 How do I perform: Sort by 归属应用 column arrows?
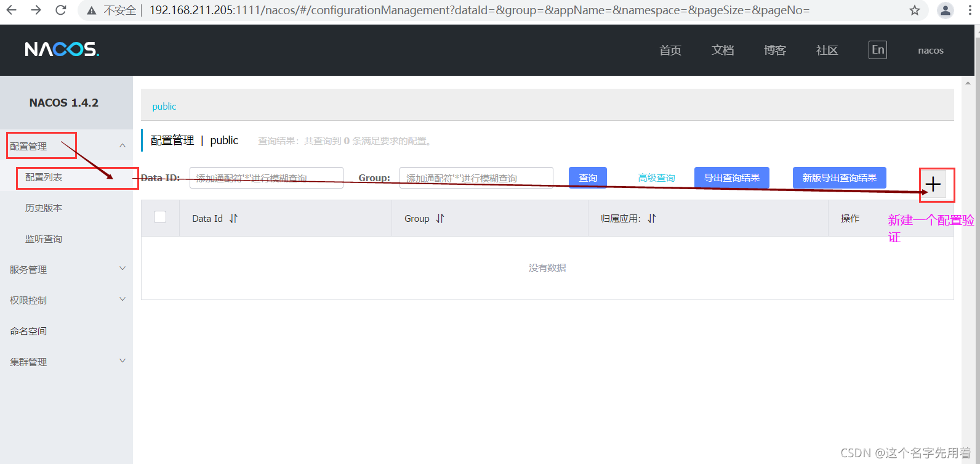(x=652, y=218)
